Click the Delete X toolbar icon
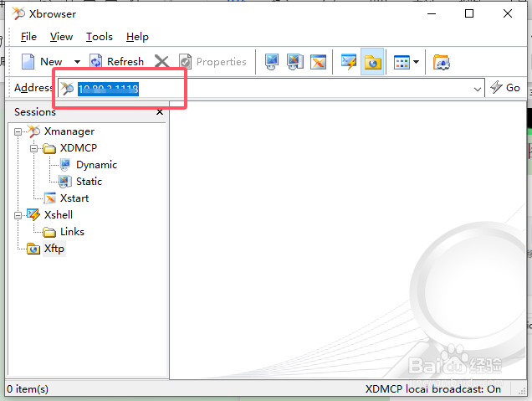Screen dimensions: 532x401 [161, 62]
